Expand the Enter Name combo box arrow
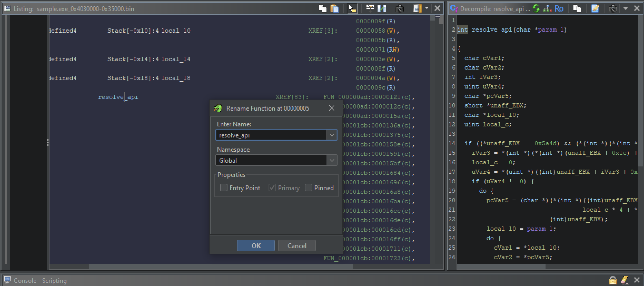644x286 pixels. [x=332, y=135]
